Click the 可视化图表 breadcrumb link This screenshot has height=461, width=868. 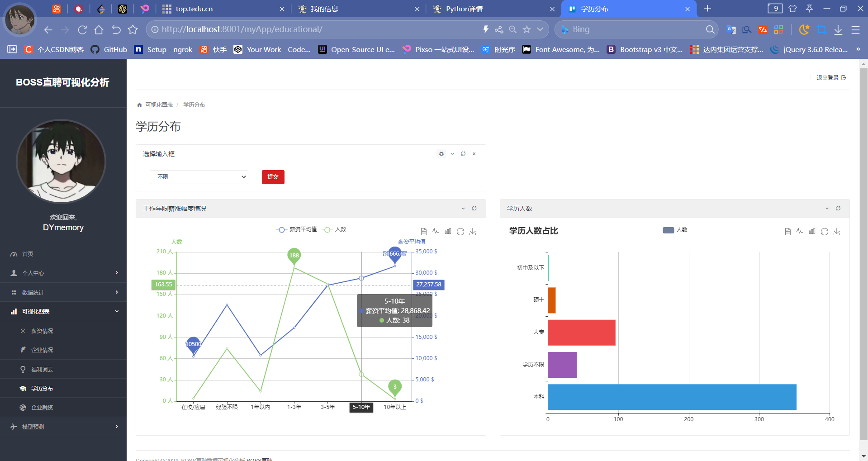point(159,105)
